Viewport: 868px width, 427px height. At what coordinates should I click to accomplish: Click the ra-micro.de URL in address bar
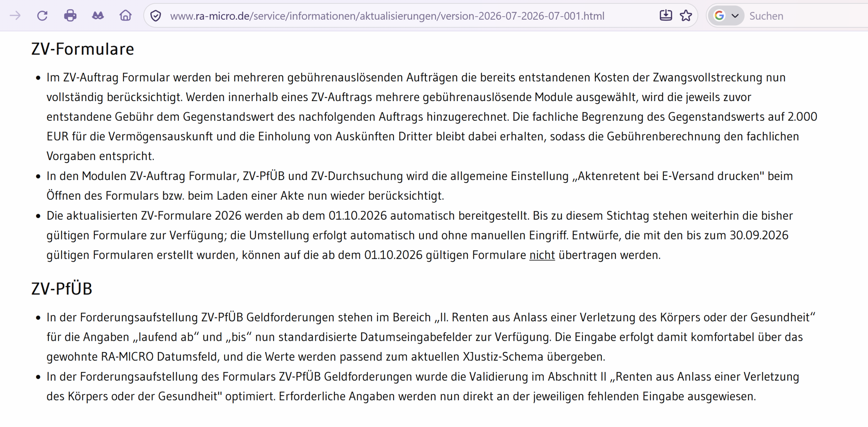pyautogui.click(x=387, y=16)
